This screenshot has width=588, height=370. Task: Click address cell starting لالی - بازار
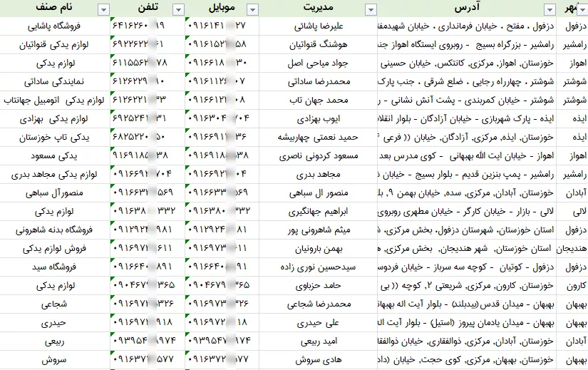[x=467, y=211]
